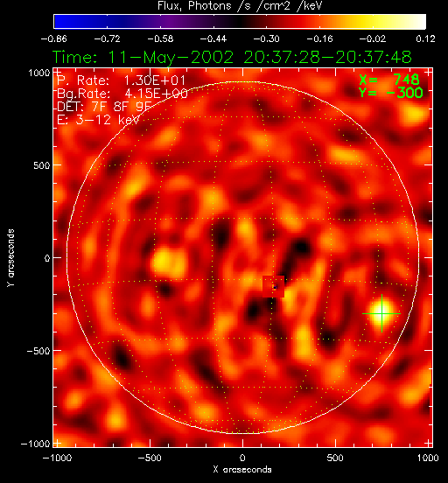Click the 500 tick on the X axis

click(335, 458)
